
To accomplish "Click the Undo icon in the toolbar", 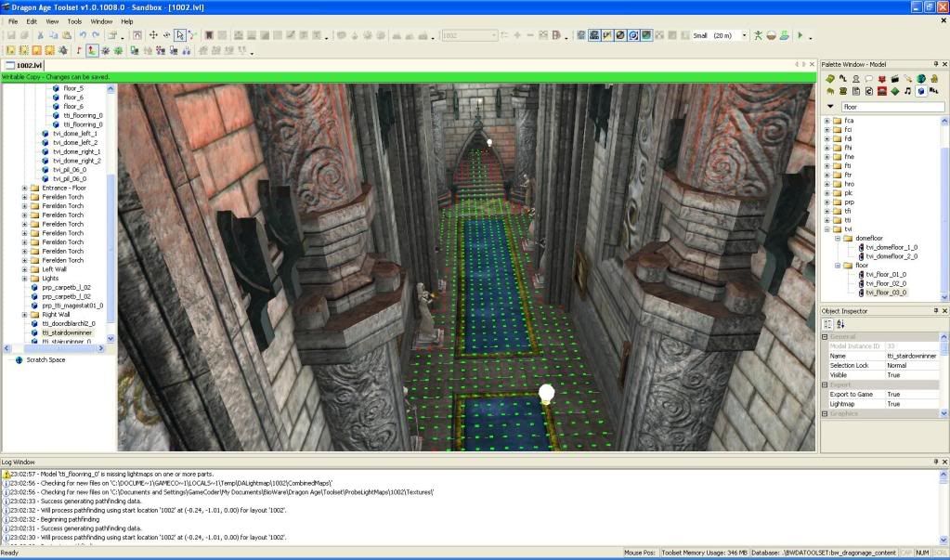I will click(85, 35).
